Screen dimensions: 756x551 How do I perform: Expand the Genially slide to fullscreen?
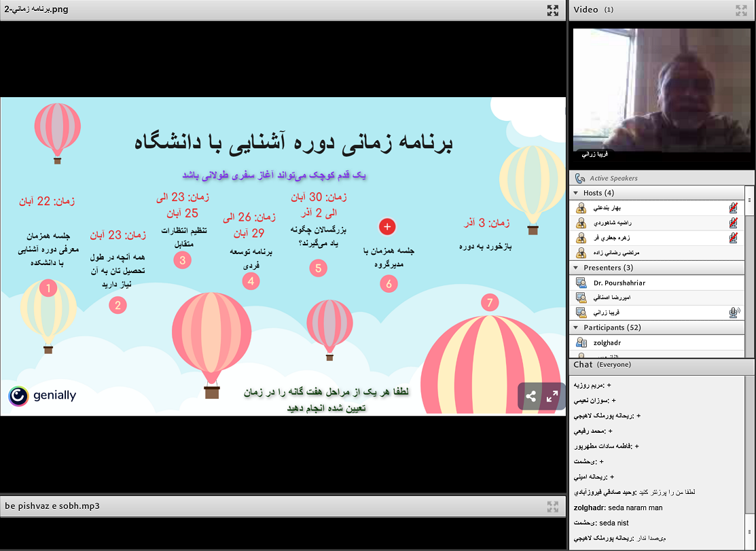point(552,397)
